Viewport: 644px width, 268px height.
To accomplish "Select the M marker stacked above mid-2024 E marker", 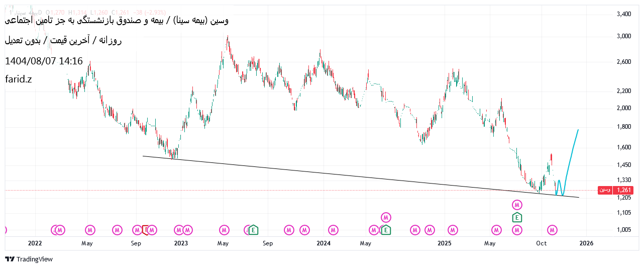I will click(x=386, y=217).
